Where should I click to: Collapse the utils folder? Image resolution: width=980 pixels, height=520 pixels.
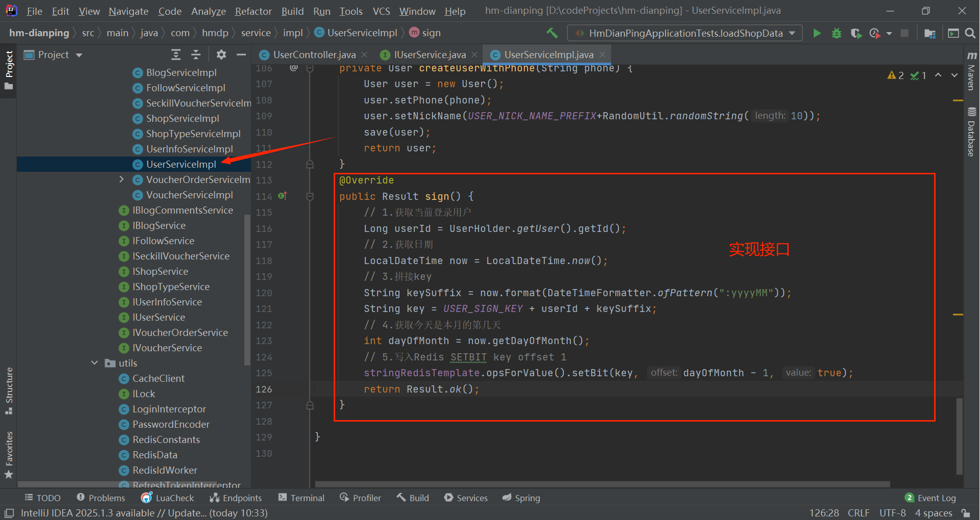[x=94, y=363]
